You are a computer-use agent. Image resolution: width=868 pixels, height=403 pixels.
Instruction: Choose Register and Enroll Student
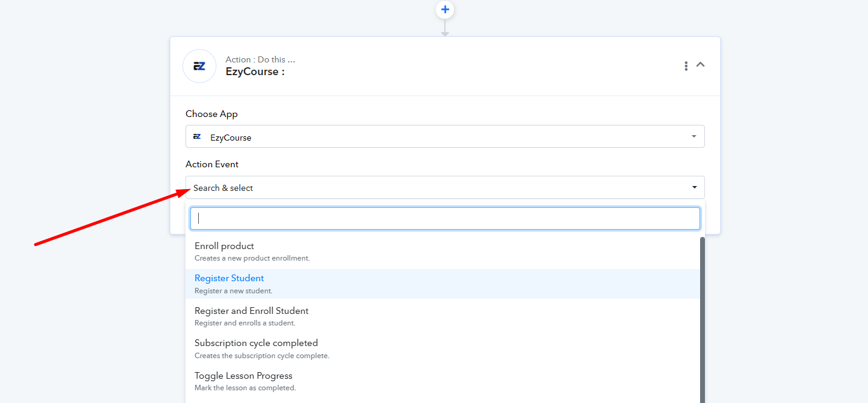[442, 316]
